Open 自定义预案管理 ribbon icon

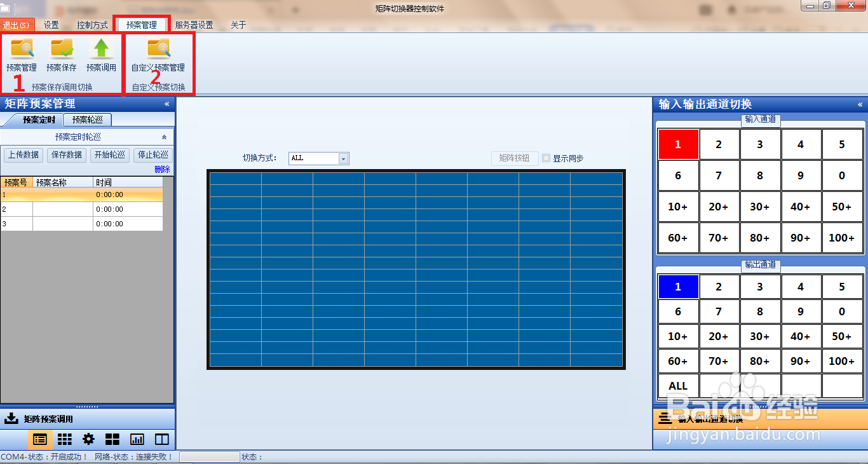click(x=158, y=49)
